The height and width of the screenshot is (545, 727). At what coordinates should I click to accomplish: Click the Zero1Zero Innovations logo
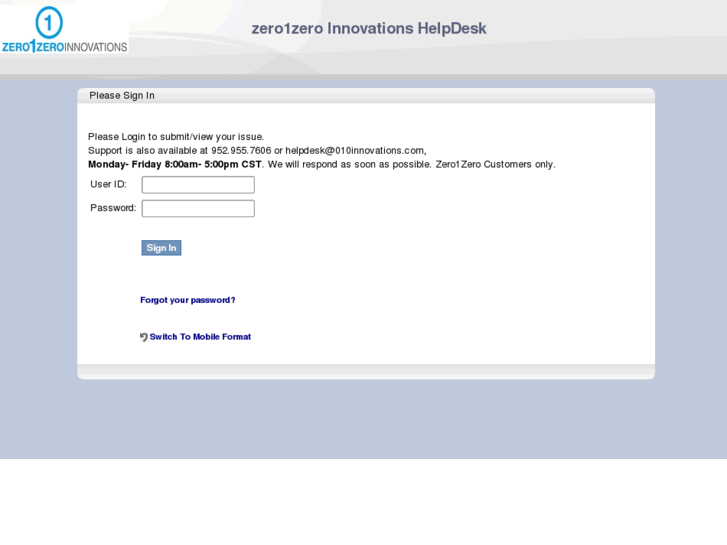(64, 29)
